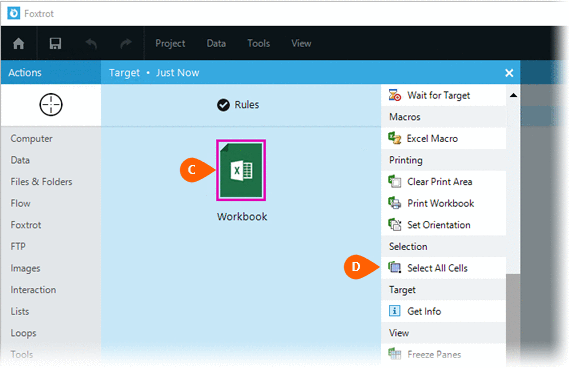Click the Workbook label under icon

tap(242, 217)
